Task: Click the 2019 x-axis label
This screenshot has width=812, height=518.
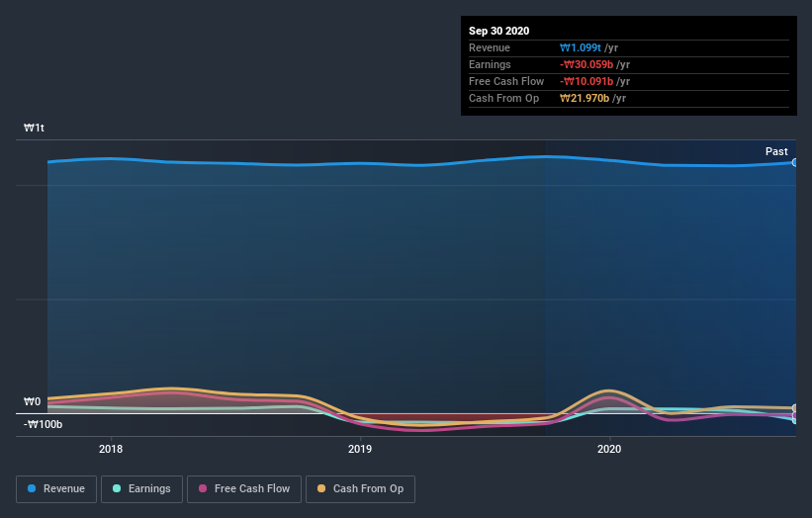Action: [x=360, y=449]
